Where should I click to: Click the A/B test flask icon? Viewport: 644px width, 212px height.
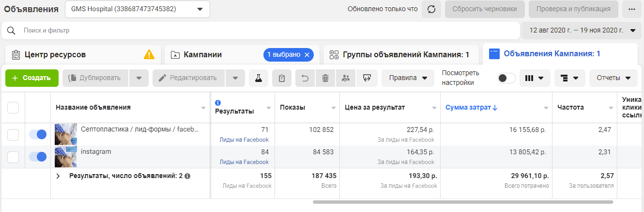click(259, 78)
